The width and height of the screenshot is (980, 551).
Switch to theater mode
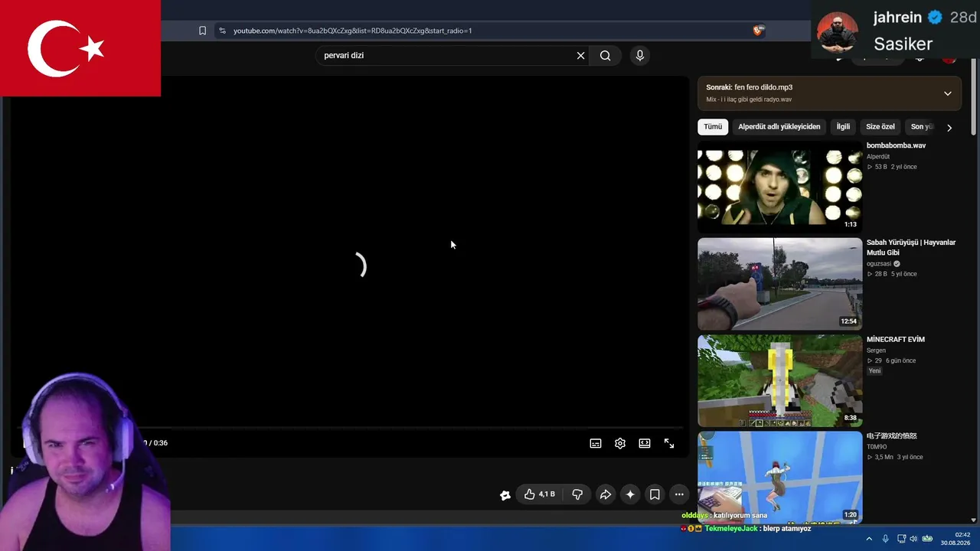click(x=645, y=443)
